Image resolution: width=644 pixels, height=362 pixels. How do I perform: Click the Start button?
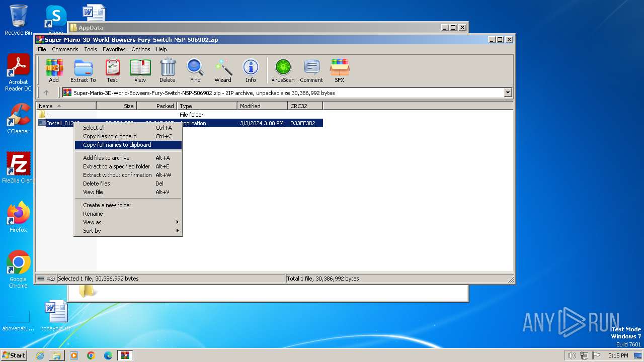click(x=14, y=355)
